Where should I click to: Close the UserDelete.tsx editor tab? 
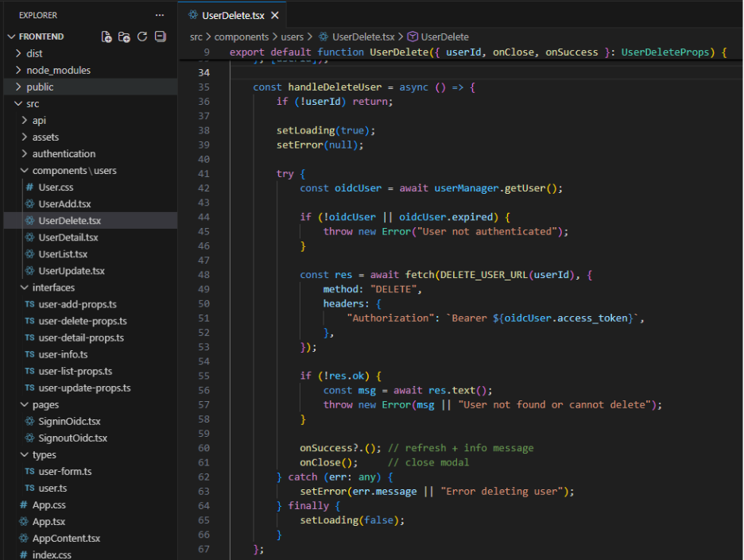tap(275, 15)
